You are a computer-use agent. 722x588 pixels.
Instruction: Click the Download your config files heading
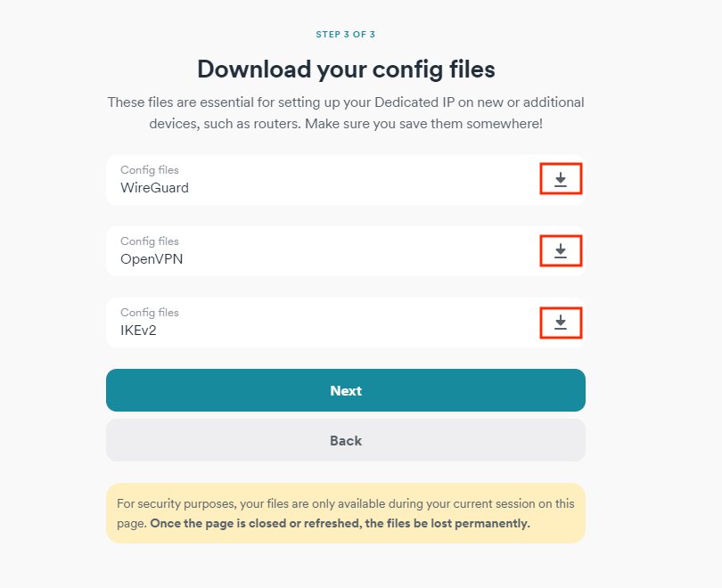pos(346,69)
